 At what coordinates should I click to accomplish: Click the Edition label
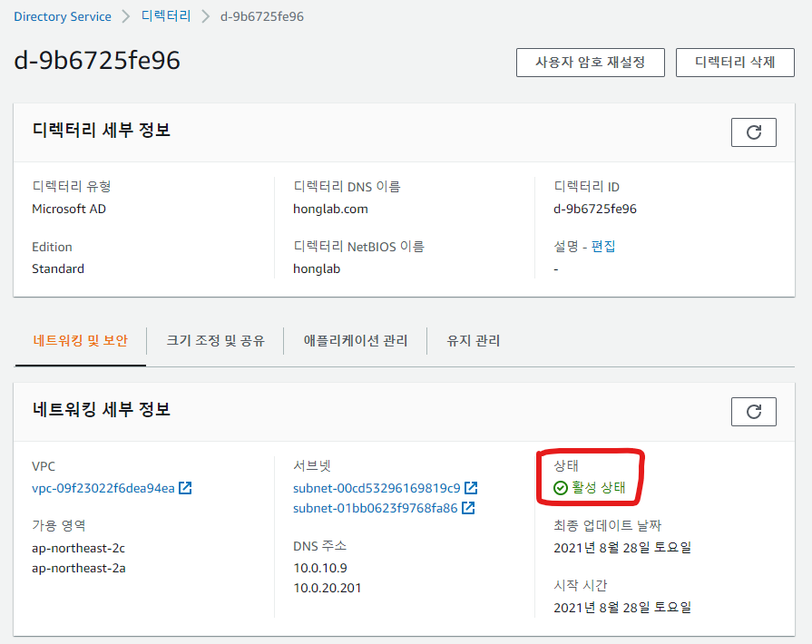tap(52, 247)
